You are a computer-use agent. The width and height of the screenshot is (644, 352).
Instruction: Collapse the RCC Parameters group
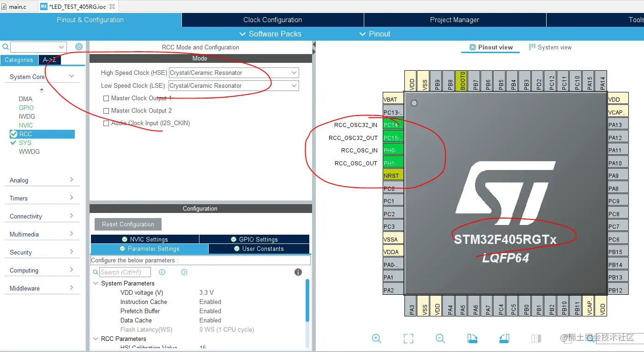click(96, 339)
